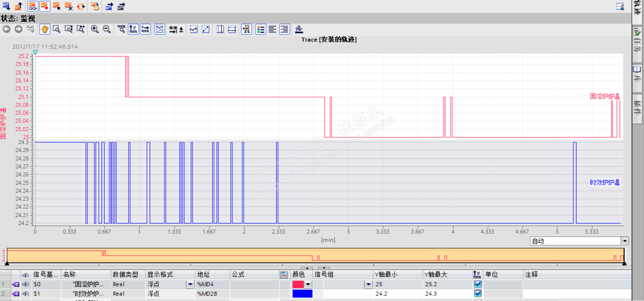
Task: Click the blue color swatch for 时效炉炉温
Action: click(302, 294)
